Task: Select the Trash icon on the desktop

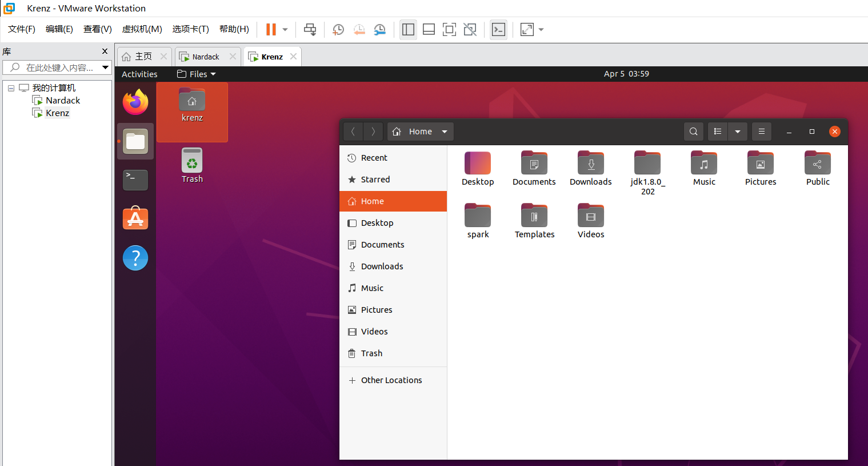Action: (192, 165)
